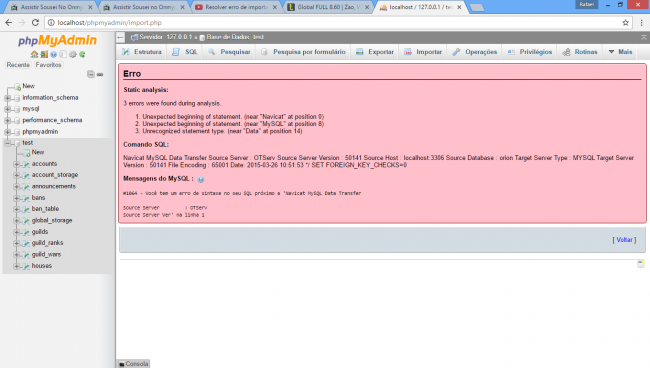Click the Servidor 127.0.0.1 breadcrumb link
The image size is (650, 368).
[165, 37]
